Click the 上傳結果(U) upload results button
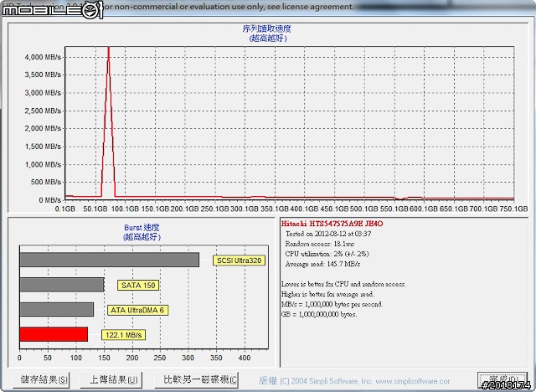This screenshot has height=392, width=536. pos(111,379)
